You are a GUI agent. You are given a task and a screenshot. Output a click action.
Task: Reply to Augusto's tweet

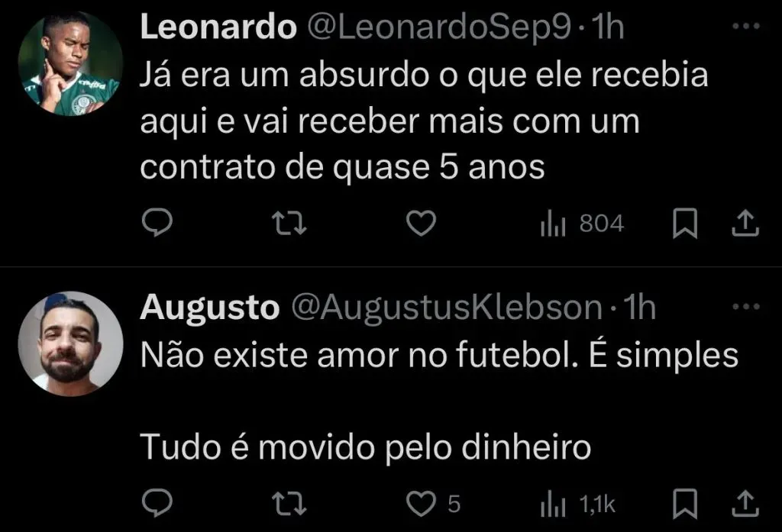[x=158, y=504]
